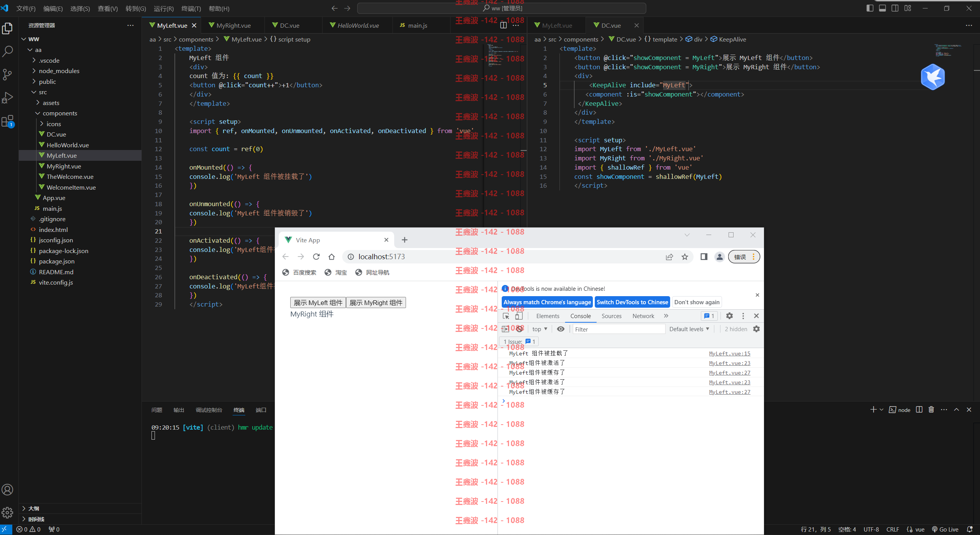Image resolution: width=980 pixels, height=535 pixels.
Task: Click the DC.vue editor minimap
Action: click(948, 50)
